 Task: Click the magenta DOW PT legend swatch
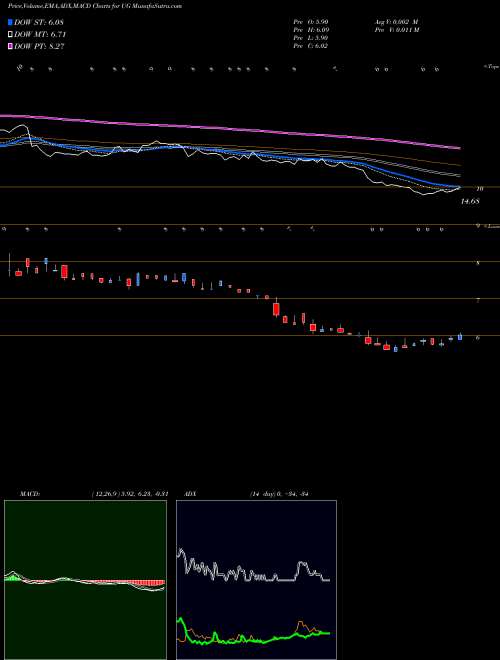(11, 46)
